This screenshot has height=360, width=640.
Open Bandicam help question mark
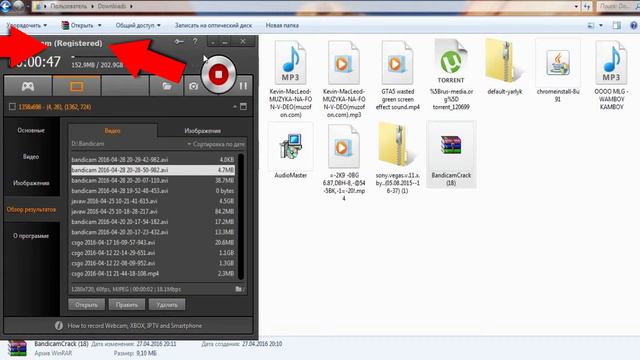click(196, 42)
